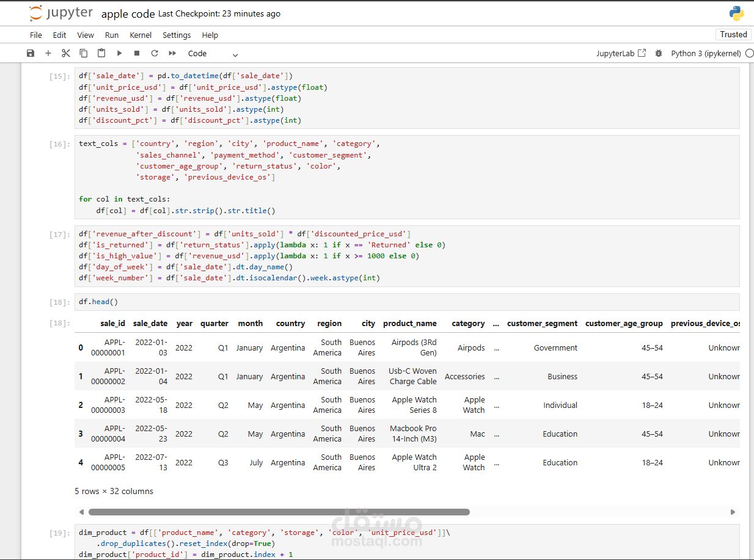Open the debugger bug icon

pos(658,53)
